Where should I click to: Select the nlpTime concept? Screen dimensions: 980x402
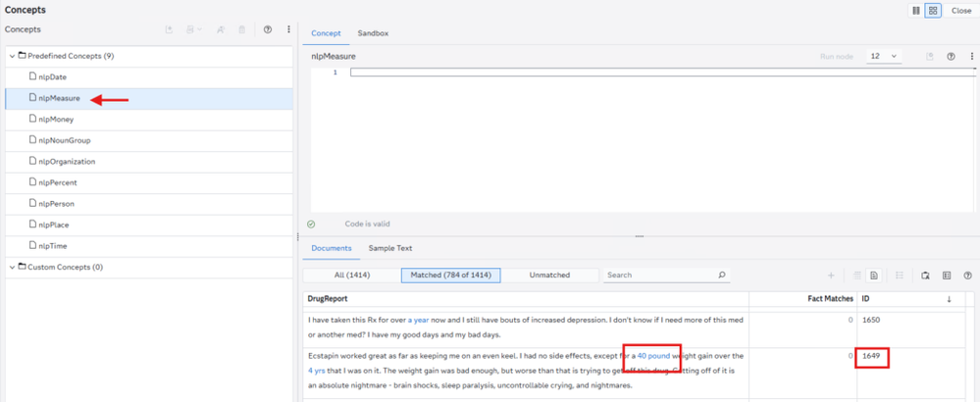149,246
